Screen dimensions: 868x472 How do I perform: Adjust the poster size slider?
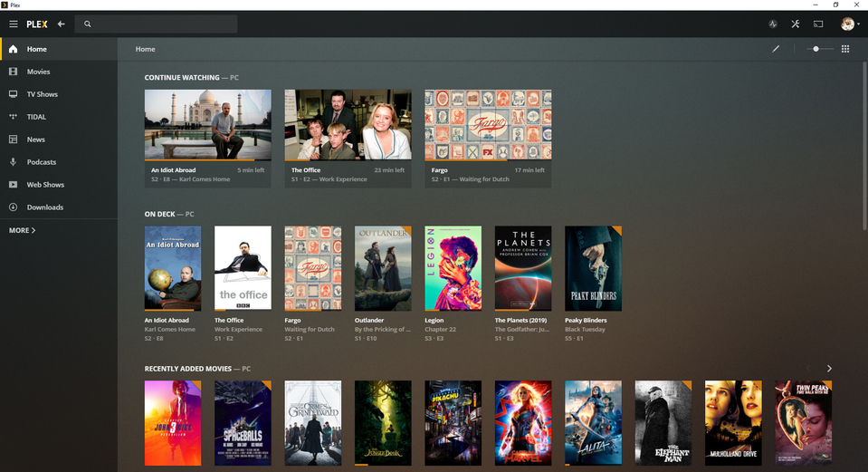[819, 49]
